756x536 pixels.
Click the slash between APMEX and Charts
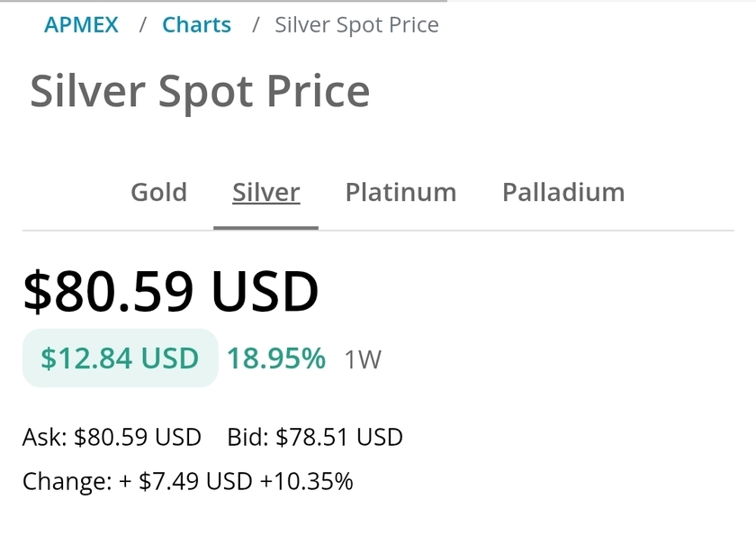tap(142, 24)
